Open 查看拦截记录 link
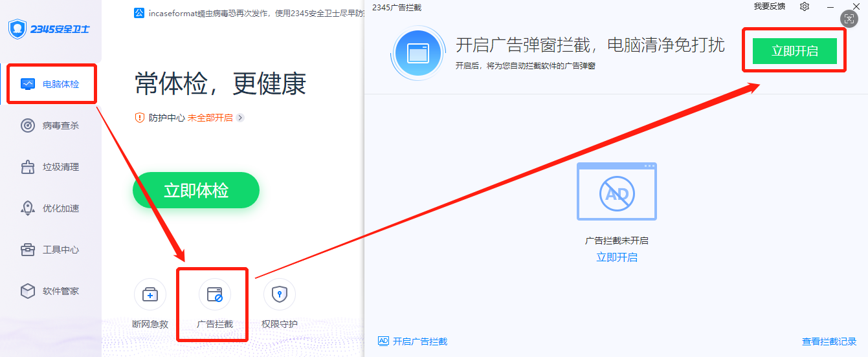This screenshot has height=357, width=868. [829, 341]
